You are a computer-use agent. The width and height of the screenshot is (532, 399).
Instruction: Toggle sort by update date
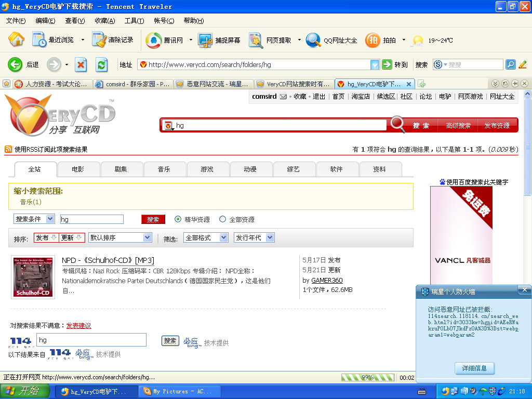72,237
